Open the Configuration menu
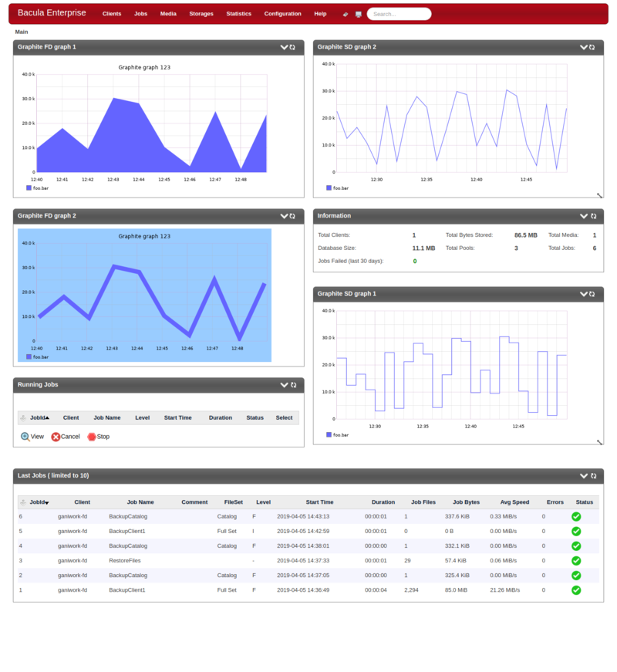Viewport: 617px width, 672px height. tap(283, 13)
